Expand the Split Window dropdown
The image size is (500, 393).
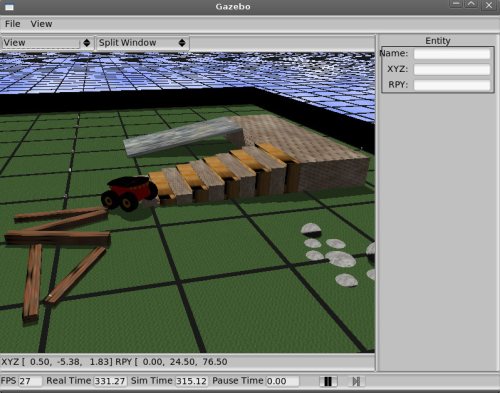point(143,43)
